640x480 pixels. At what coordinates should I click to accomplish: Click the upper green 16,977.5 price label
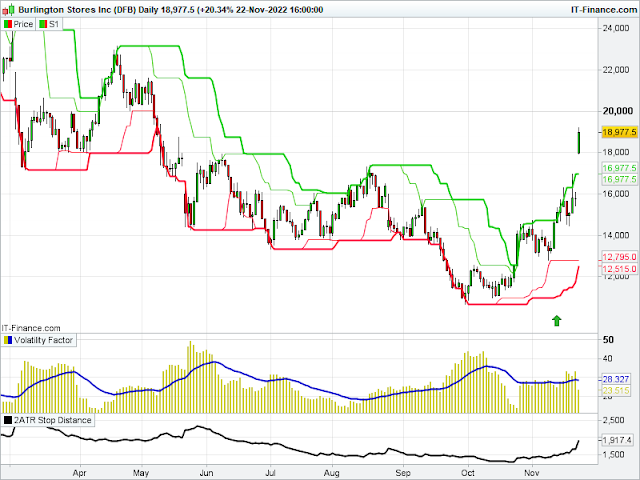coord(619,168)
